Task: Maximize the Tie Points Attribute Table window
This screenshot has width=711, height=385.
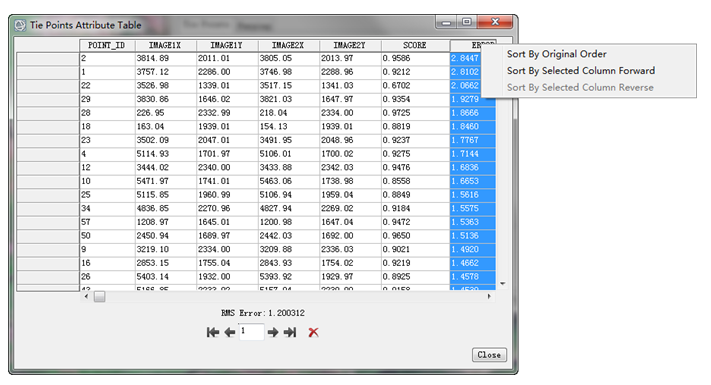Action: (x=467, y=22)
